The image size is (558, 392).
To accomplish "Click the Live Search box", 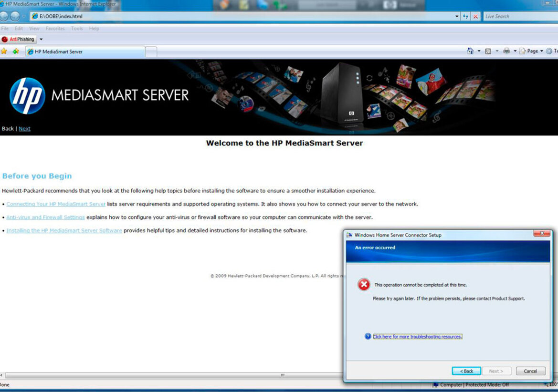I will coord(521,16).
